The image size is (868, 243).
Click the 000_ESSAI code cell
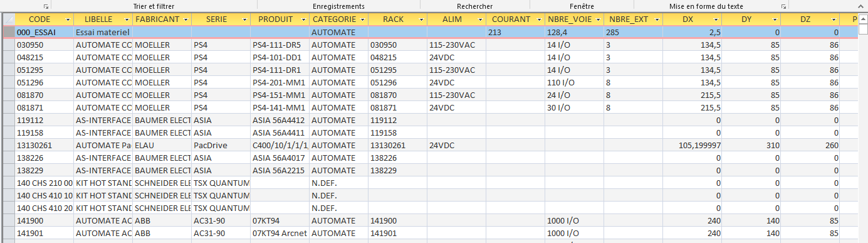click(44, 32)
